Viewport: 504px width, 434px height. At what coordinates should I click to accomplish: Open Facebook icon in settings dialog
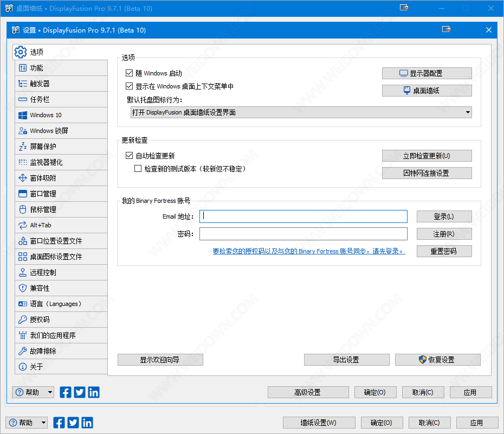tap(65, 392)
